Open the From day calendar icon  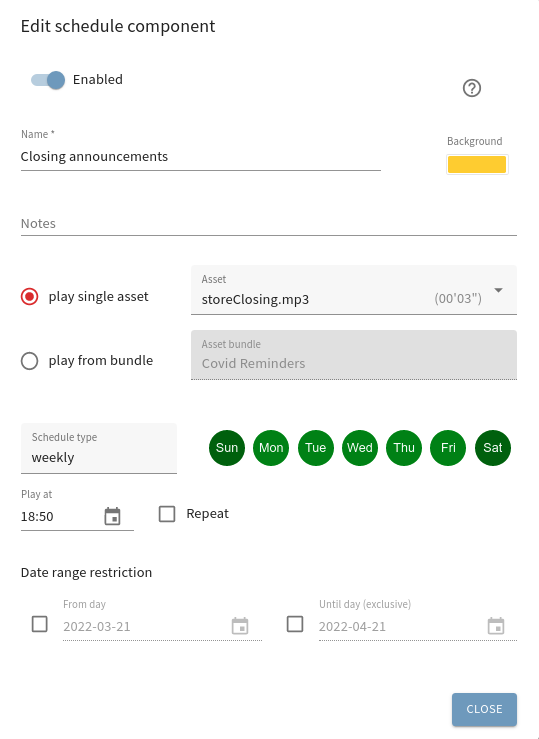[x=240, y=626]
